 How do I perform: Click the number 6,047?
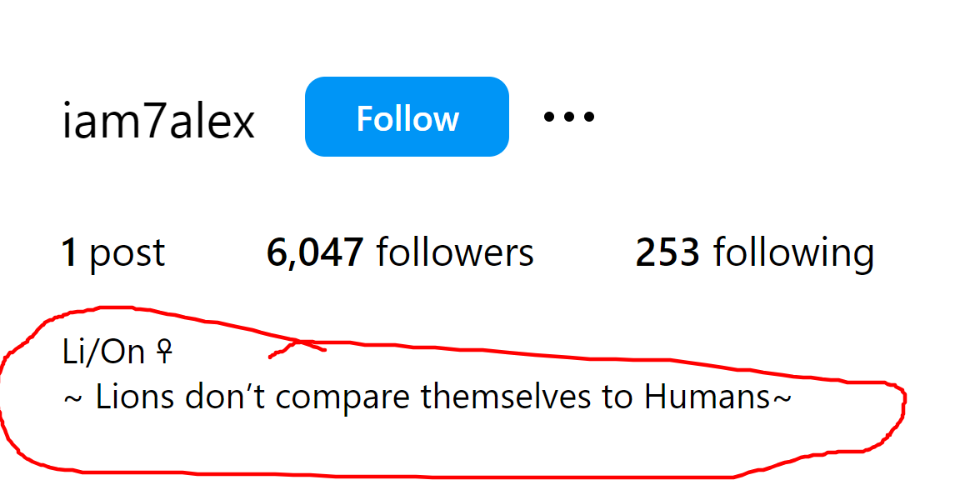[x=315, y=252]
